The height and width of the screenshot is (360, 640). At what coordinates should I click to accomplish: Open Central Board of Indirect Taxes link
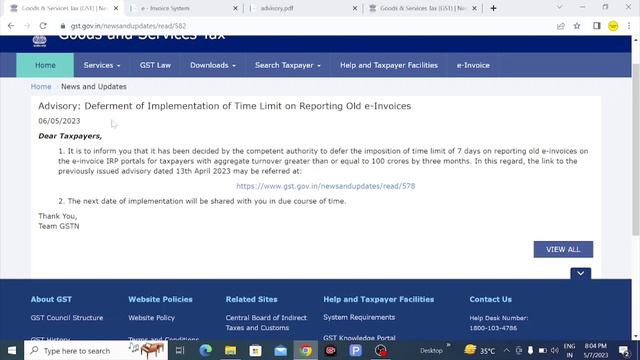point(266,322)
